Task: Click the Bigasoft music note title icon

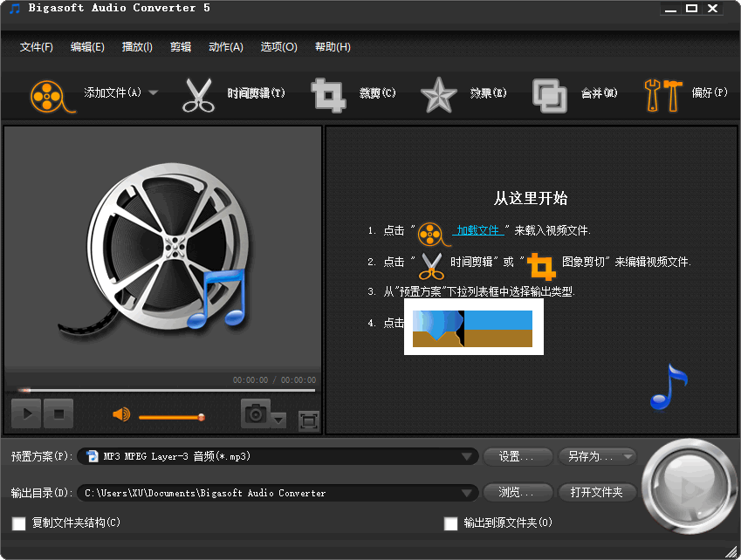Action: [x=15, y=9]
